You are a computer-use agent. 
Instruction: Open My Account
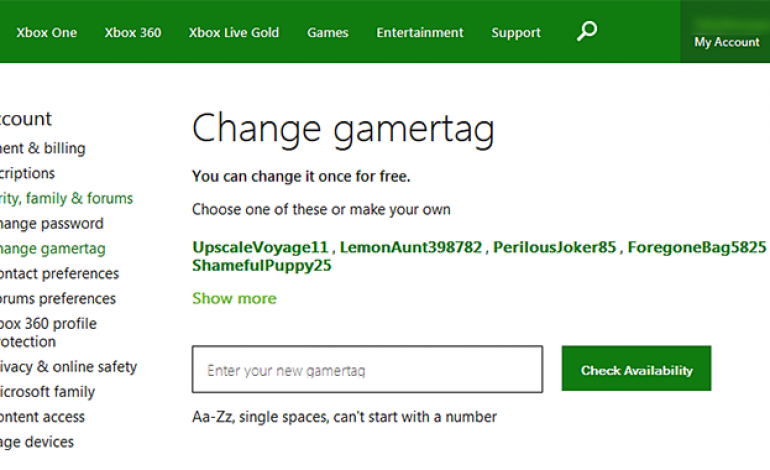(727, 42)
